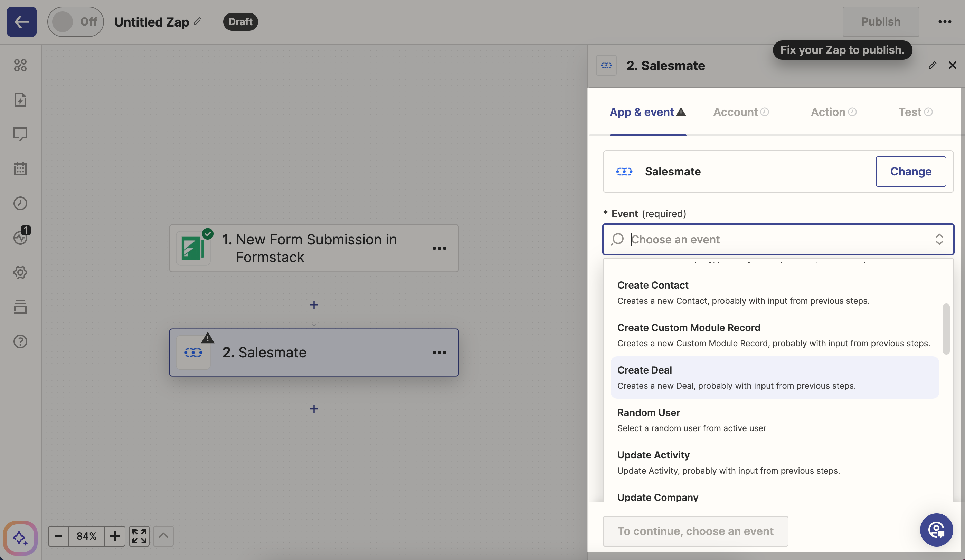965x560 pixels.
Task: Click the back arrow in the top-left corner
Action: point(21,21)
